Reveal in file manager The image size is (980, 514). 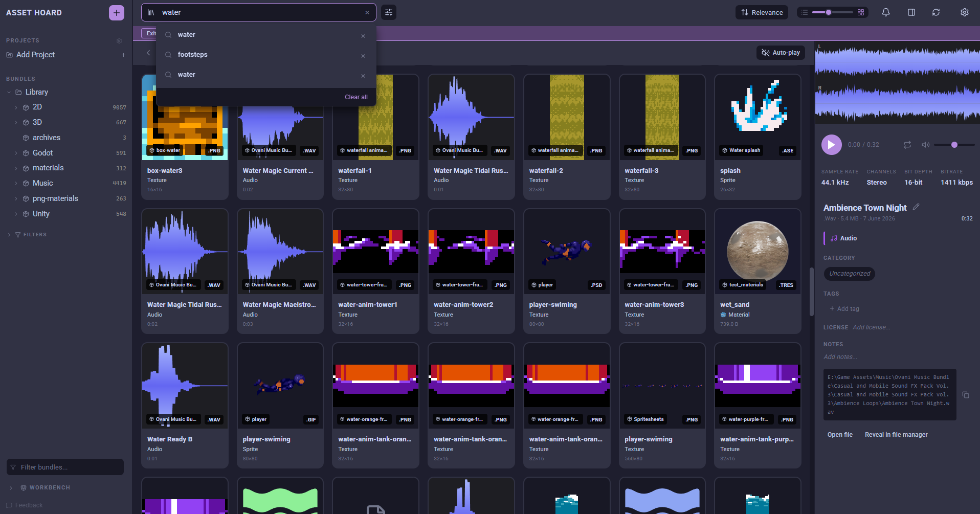click(896, 435)
